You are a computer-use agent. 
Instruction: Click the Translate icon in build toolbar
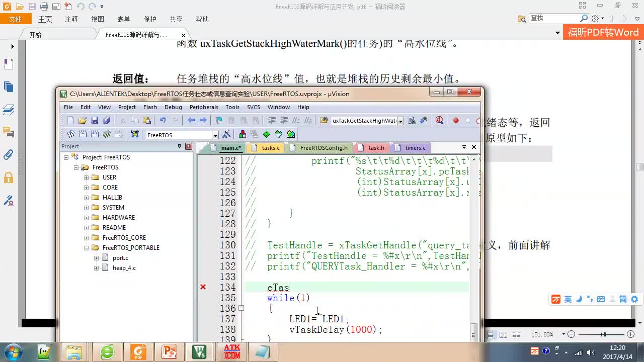[70, 134]
